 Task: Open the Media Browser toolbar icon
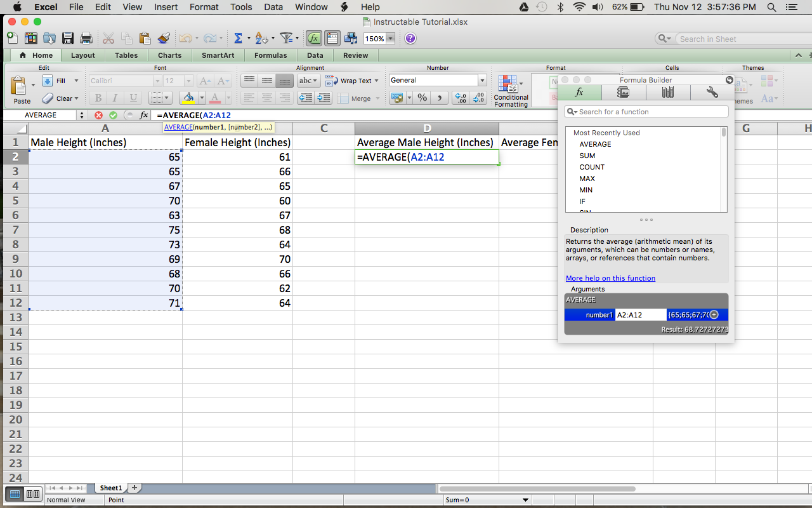[x=351, y=38]
